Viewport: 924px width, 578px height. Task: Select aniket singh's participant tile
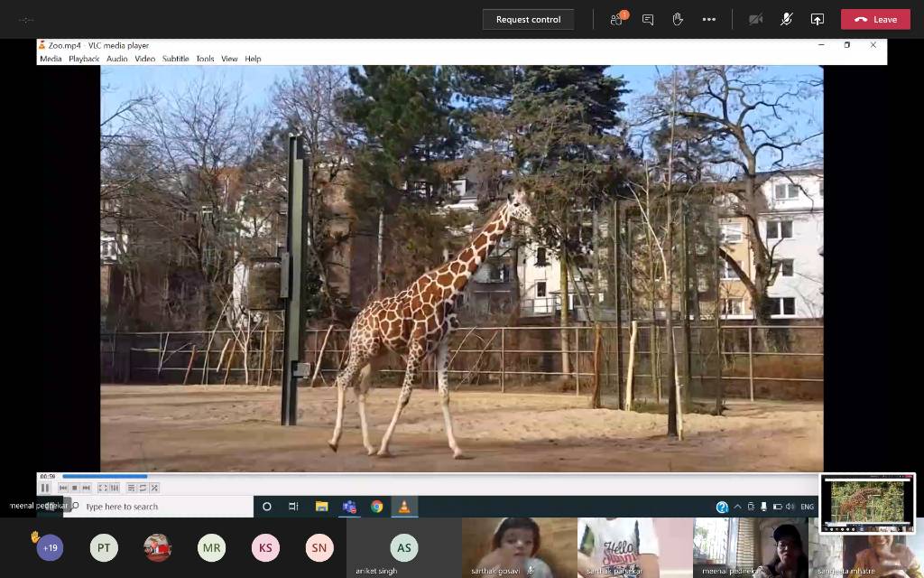click(x=403, y=548)
